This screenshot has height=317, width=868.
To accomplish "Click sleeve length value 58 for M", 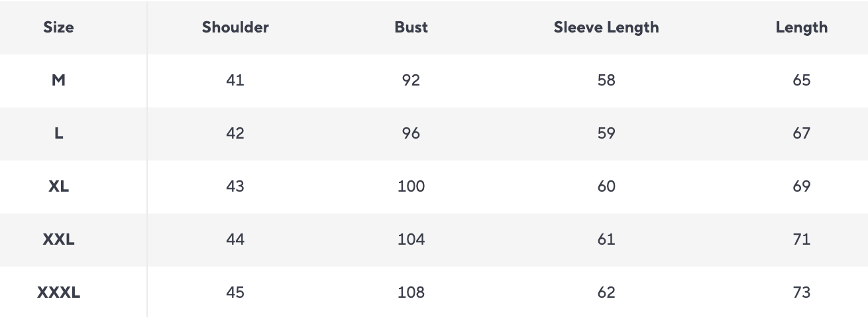I will 606,80.
